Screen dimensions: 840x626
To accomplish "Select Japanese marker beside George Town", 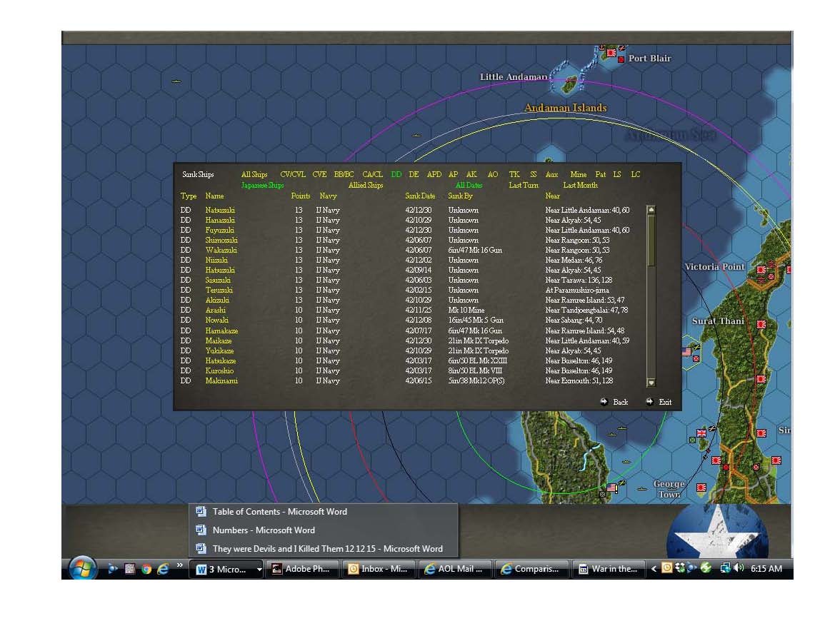I will (701, 488).
